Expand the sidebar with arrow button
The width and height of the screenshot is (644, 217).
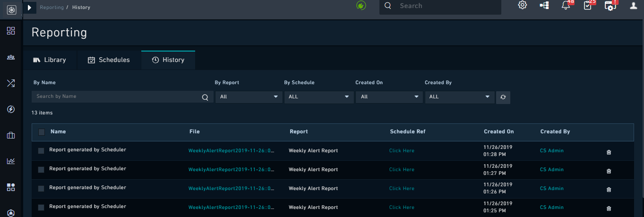coord(29,8)
